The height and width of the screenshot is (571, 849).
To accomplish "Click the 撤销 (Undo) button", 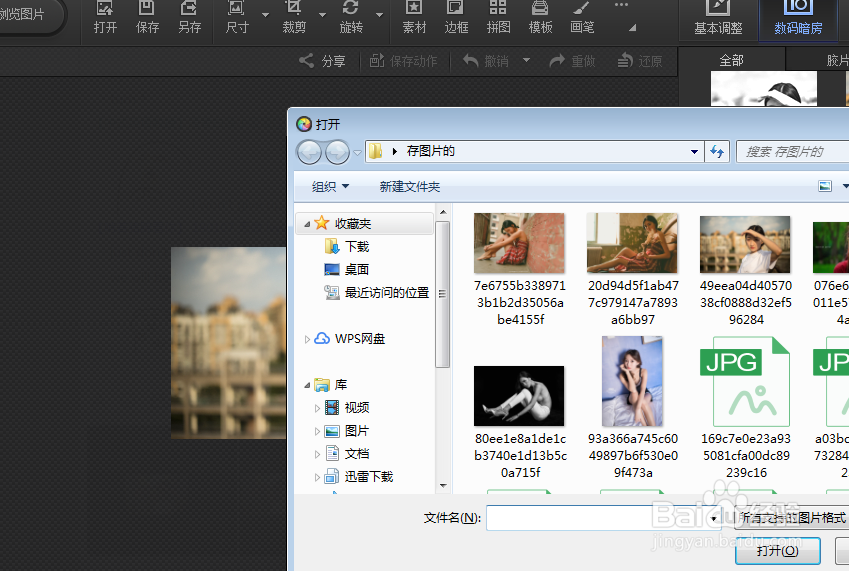I will pyautogui.click(x=487, y=61).
